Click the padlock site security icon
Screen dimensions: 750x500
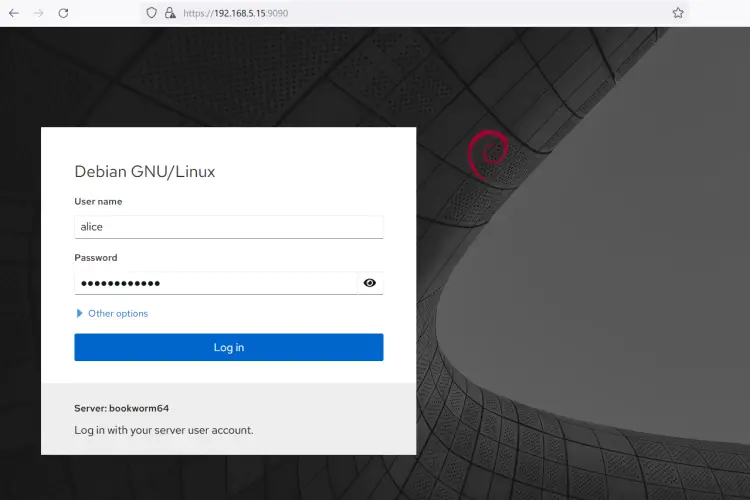pos(170,13)
